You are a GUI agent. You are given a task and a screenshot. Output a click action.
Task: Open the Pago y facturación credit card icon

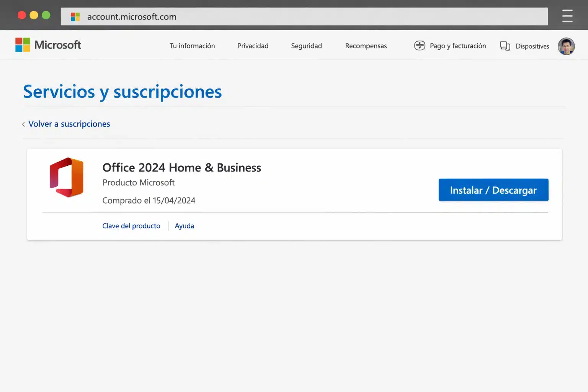point(420,46)
